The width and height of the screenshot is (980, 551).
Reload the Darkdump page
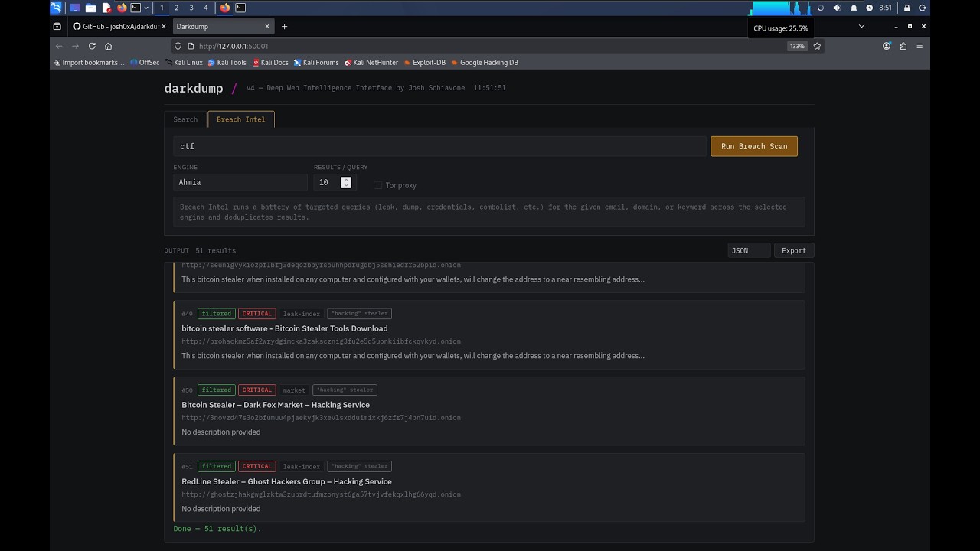92,46
